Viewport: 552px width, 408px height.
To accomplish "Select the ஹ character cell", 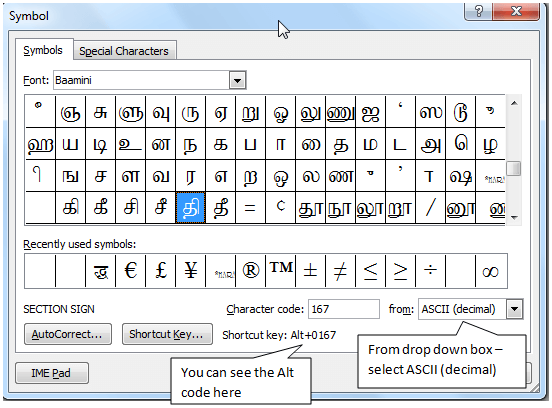I will [40, 144].
